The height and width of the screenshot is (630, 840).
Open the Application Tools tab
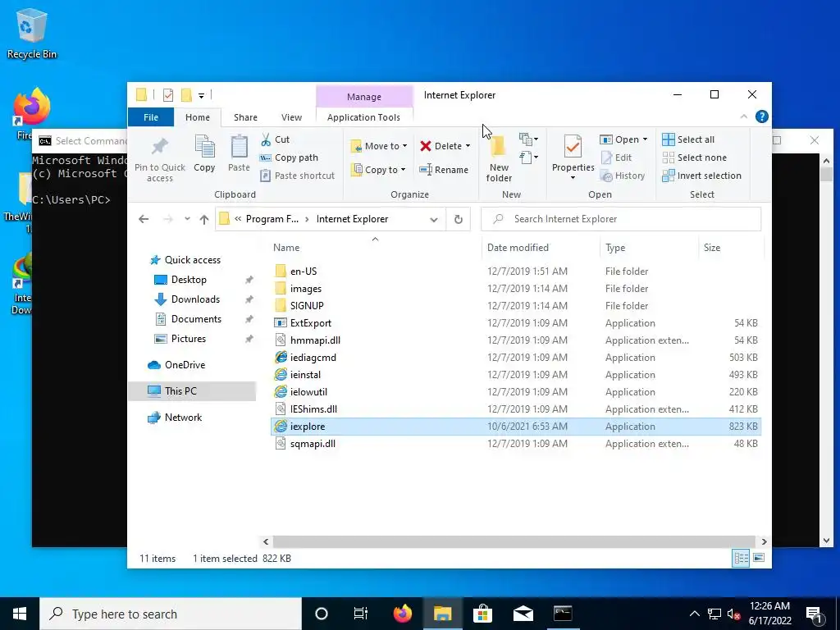point(363,117)
